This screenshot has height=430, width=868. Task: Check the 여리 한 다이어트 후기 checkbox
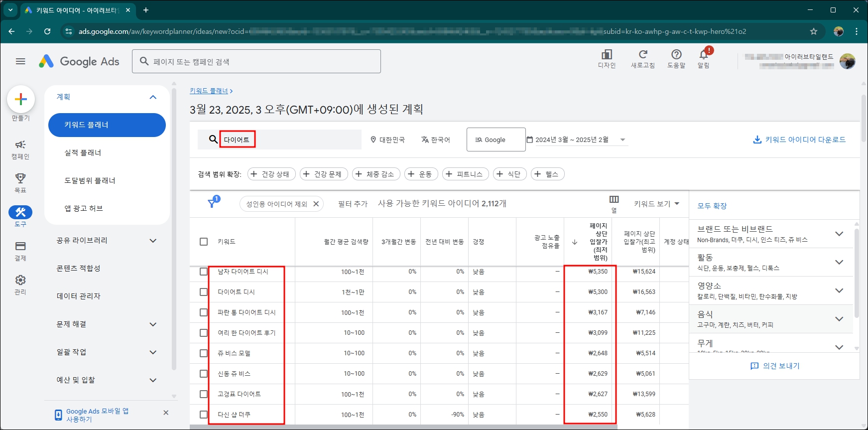(x=204, y=333)
